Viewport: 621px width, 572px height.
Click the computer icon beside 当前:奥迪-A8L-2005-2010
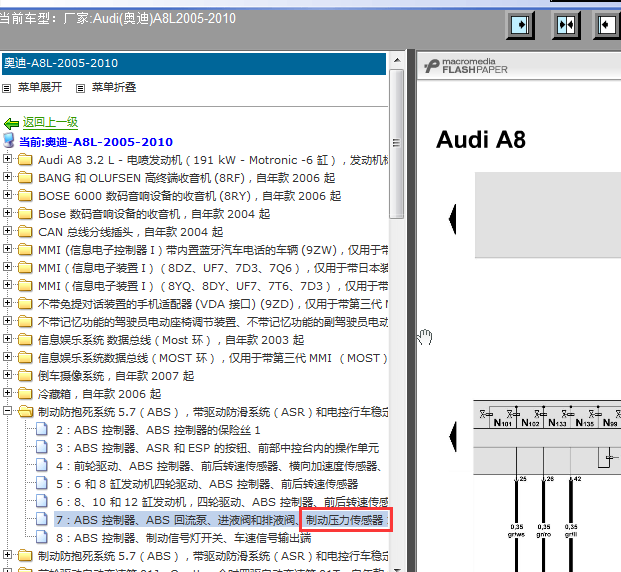click(x=9, y=141)
